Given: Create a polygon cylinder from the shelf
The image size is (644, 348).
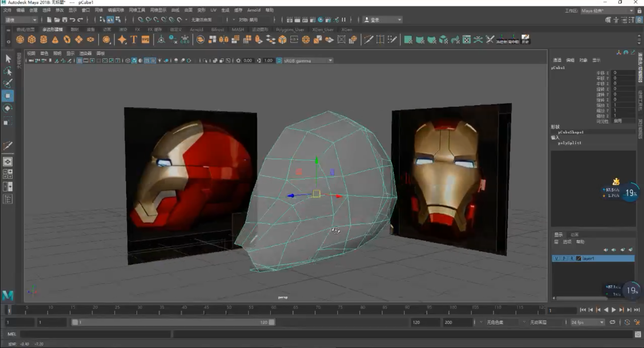Looking at the screenshot, I should [x=44, y=39].
